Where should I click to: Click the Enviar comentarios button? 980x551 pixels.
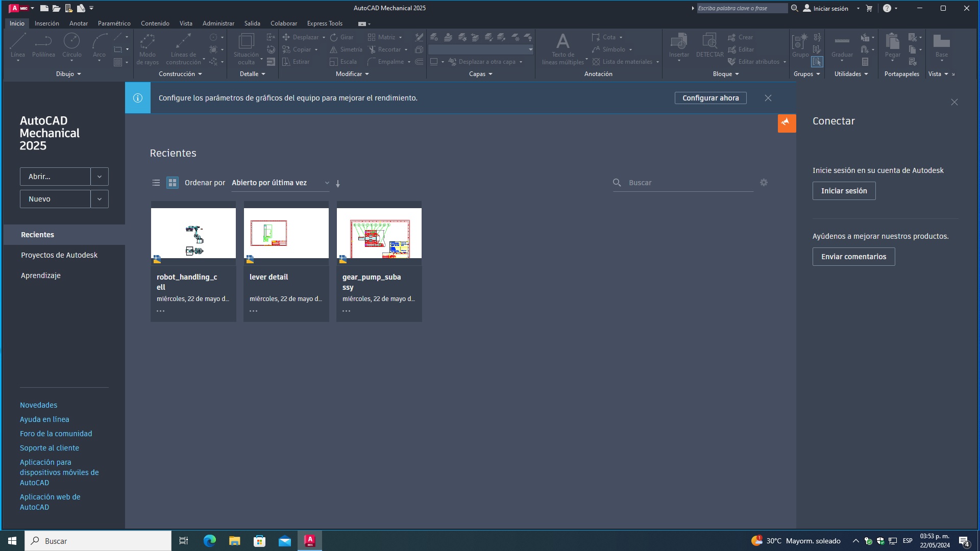(x=853, y=257)
